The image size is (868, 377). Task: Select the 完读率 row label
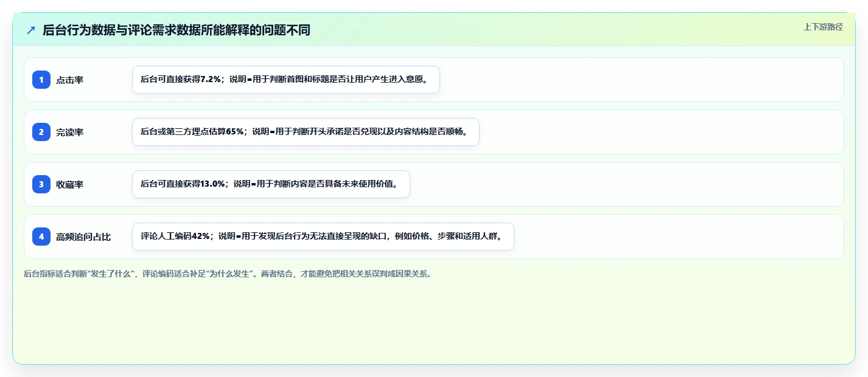pos(70,133)
